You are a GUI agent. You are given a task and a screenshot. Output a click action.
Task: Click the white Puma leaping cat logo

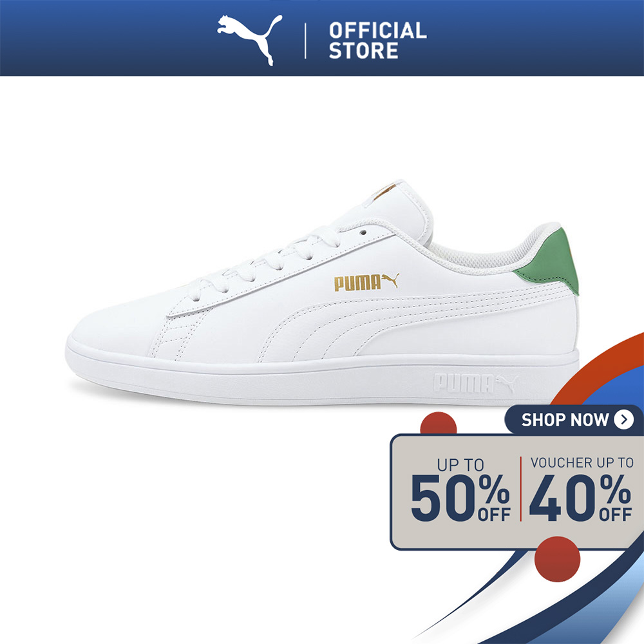coord(250,39)
